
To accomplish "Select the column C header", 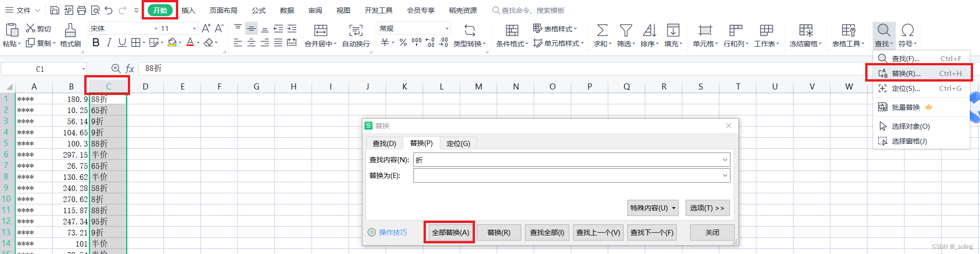I will pos(108,87).
